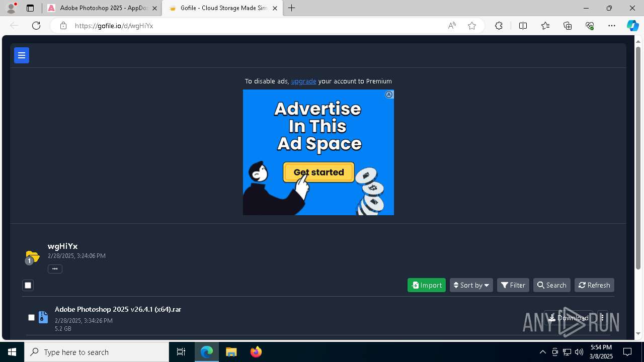Screen dimensions: 644x362
Task: Click the Refresh button
Action: pyautogui.click(x=594, y=285)
